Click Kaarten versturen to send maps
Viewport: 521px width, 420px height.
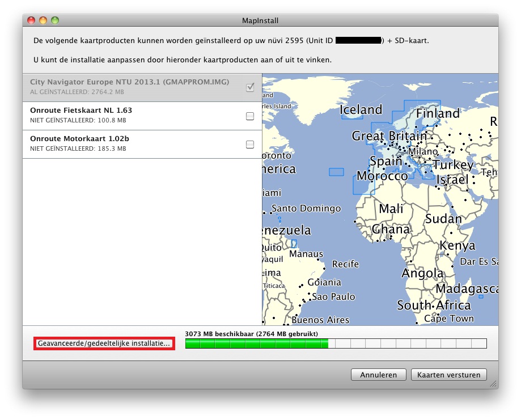pyautogui.click(x=449, y=375)
